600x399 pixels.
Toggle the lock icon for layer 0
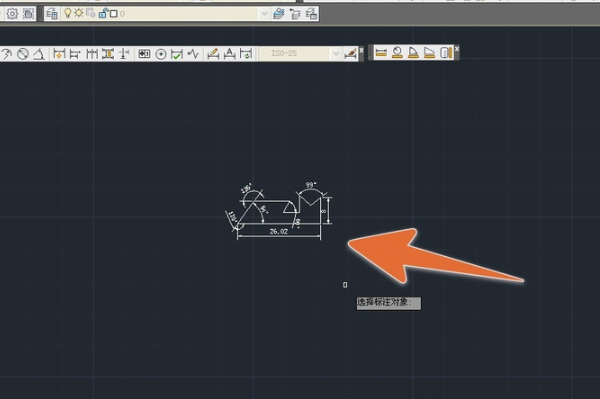click(103, 14)
